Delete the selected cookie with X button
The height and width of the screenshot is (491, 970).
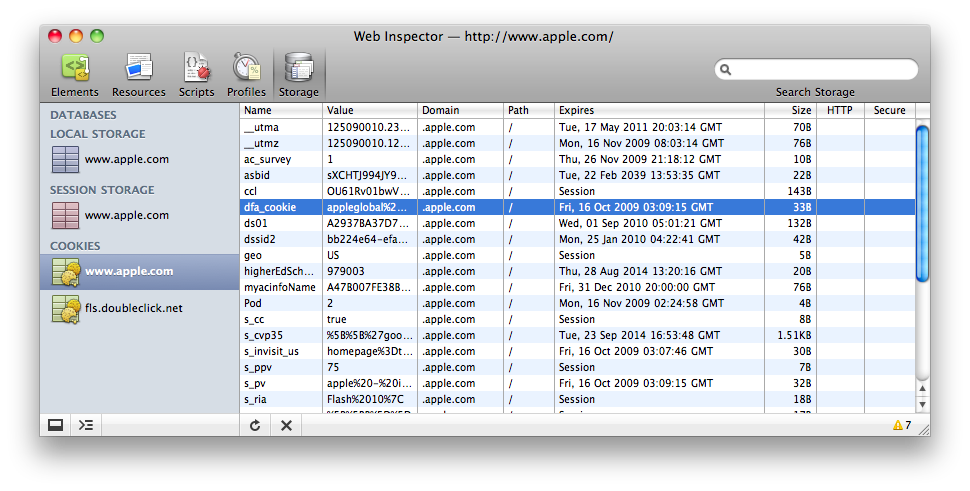(x=286, y=425)
